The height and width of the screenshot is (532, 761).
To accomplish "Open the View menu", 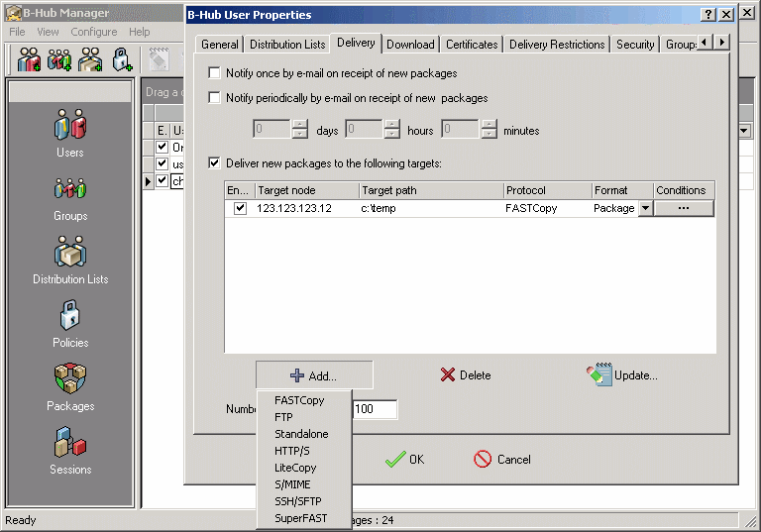I will (48, 32).
